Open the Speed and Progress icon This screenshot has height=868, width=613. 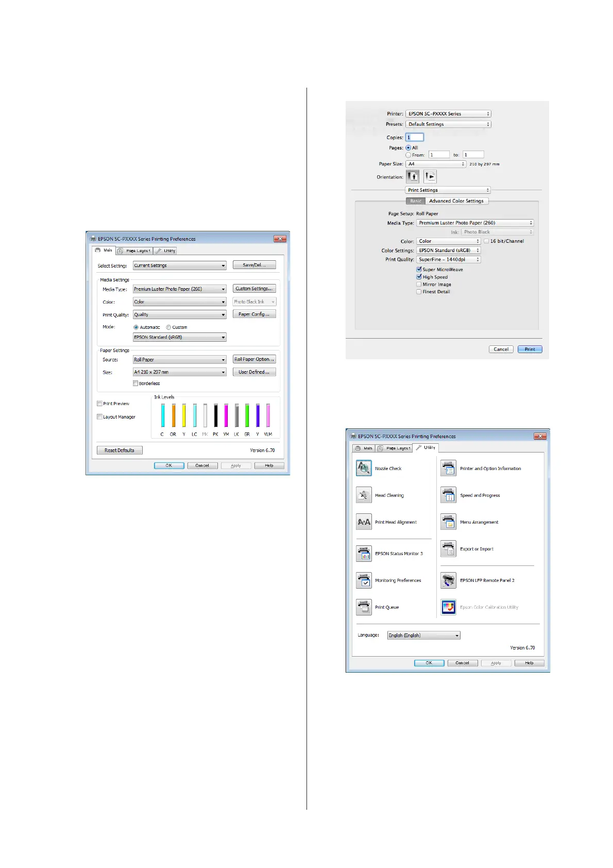[448, 495]
